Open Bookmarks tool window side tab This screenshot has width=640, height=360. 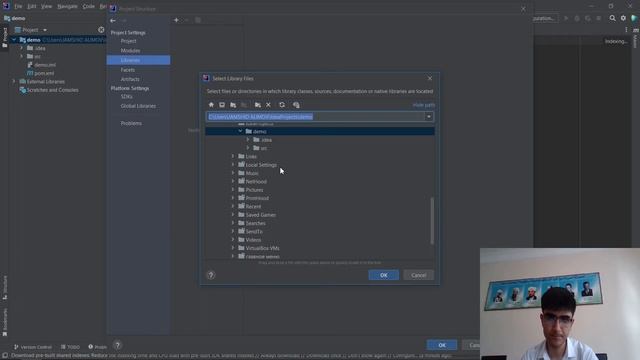pos(5,322)
